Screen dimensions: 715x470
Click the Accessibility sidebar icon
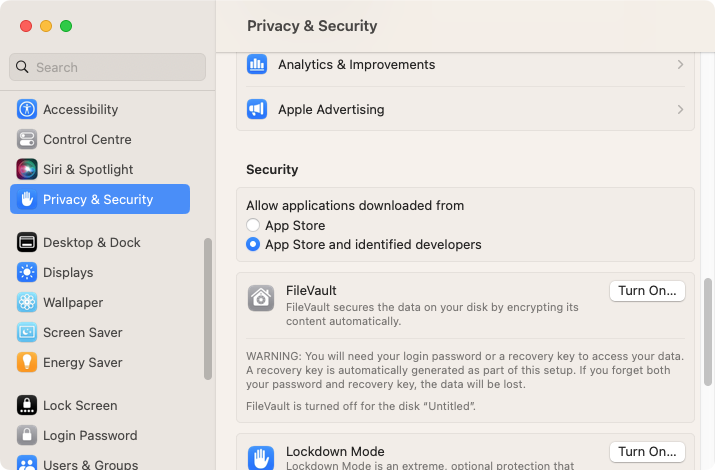pyautogui.click(x=27, y=109)
